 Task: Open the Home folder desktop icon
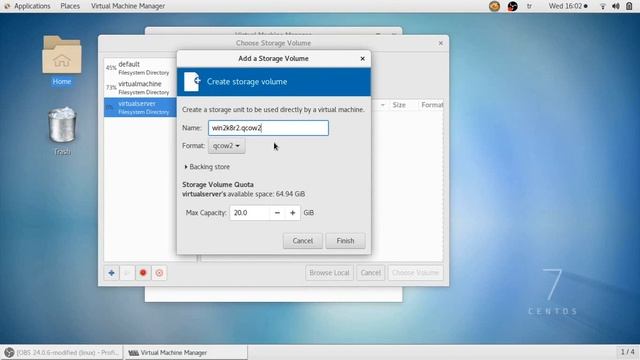pos(62,60)
